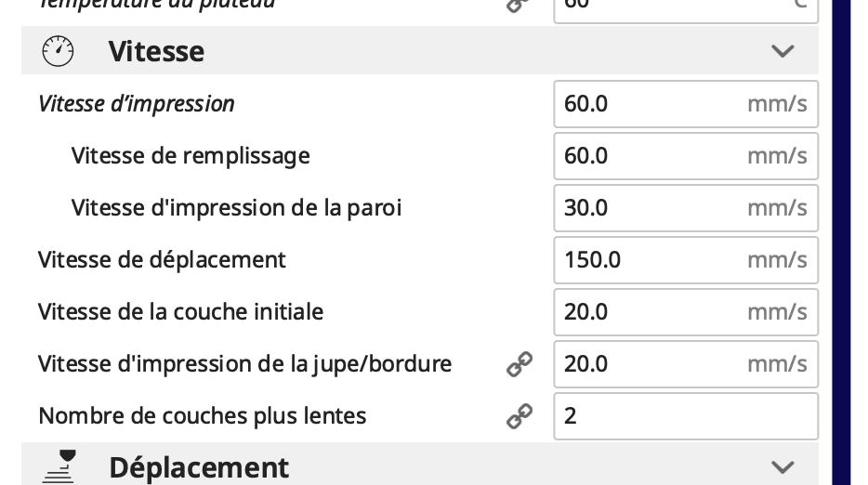
Task: Click the Nombre de couches plus lentes field
Action: tap(685, 415)
